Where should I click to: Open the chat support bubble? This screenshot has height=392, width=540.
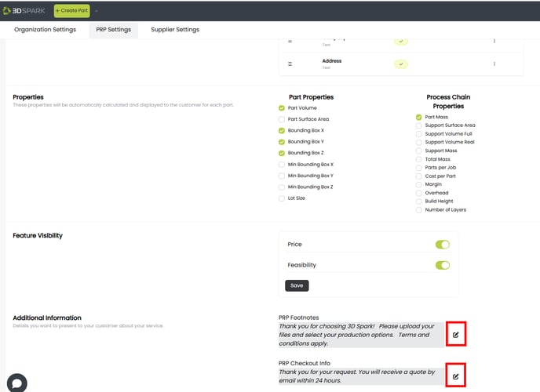tap(16, 383)
